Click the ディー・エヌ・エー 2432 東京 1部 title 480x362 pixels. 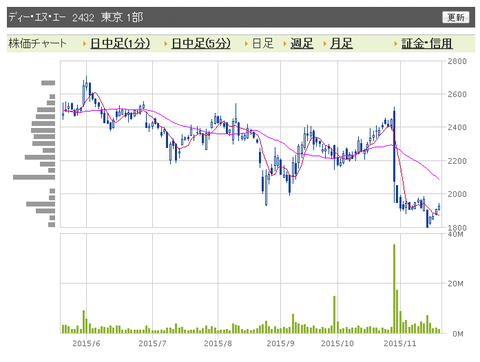coord(76,17)
